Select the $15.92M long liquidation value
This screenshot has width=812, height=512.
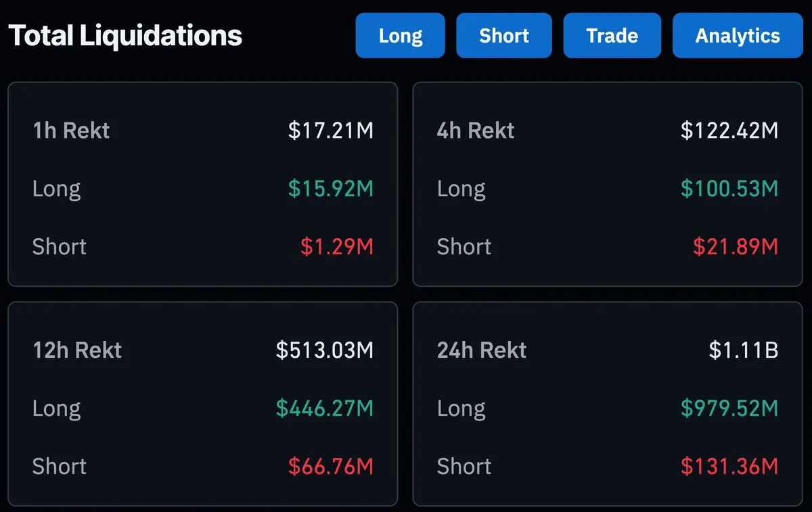point(331,188)
